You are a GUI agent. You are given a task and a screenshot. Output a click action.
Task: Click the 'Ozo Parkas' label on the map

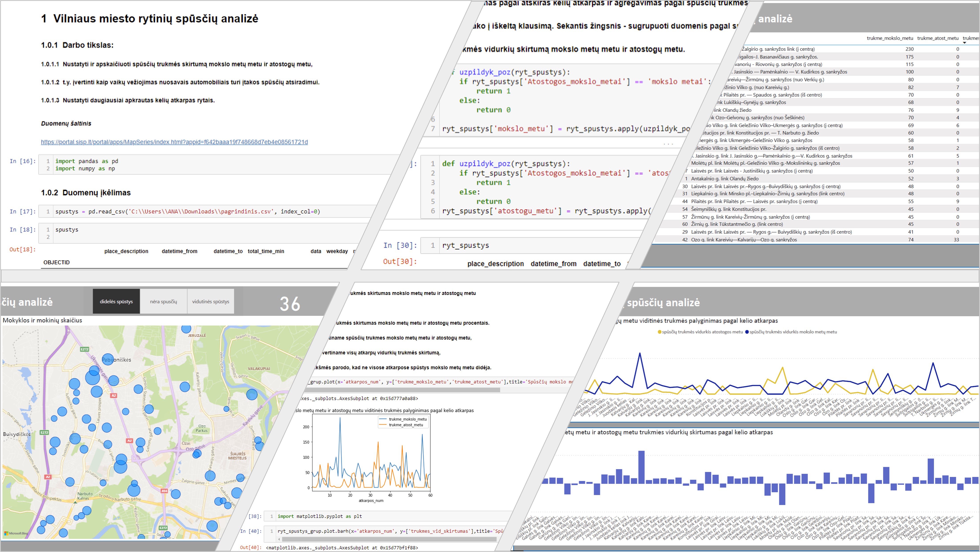202,428
